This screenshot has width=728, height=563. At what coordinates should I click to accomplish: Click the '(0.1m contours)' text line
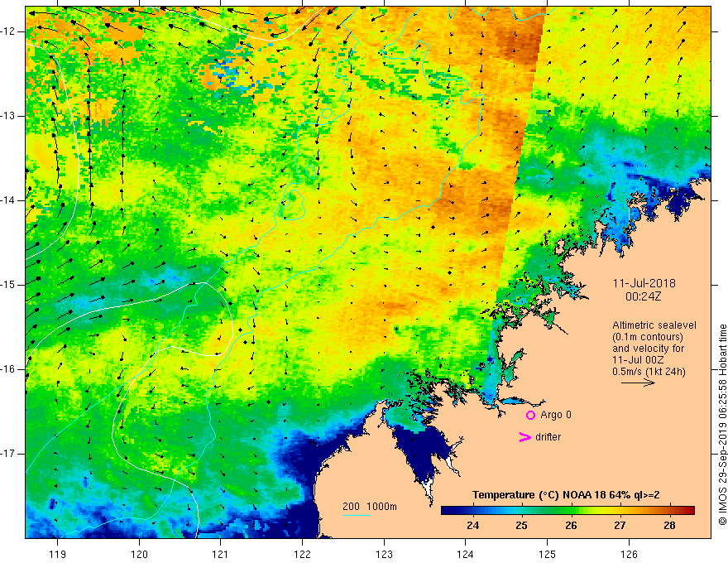click(648, 337)
